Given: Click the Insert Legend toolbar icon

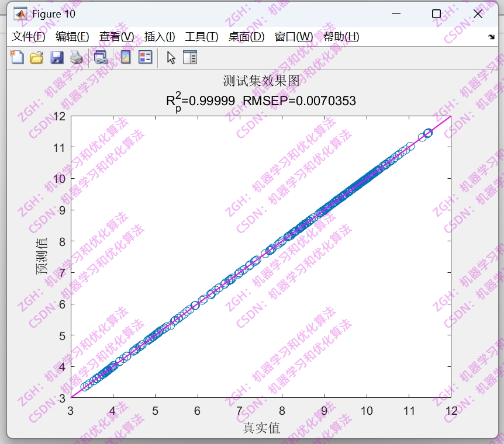Looking at the screenshot, I should coord(145,58).
